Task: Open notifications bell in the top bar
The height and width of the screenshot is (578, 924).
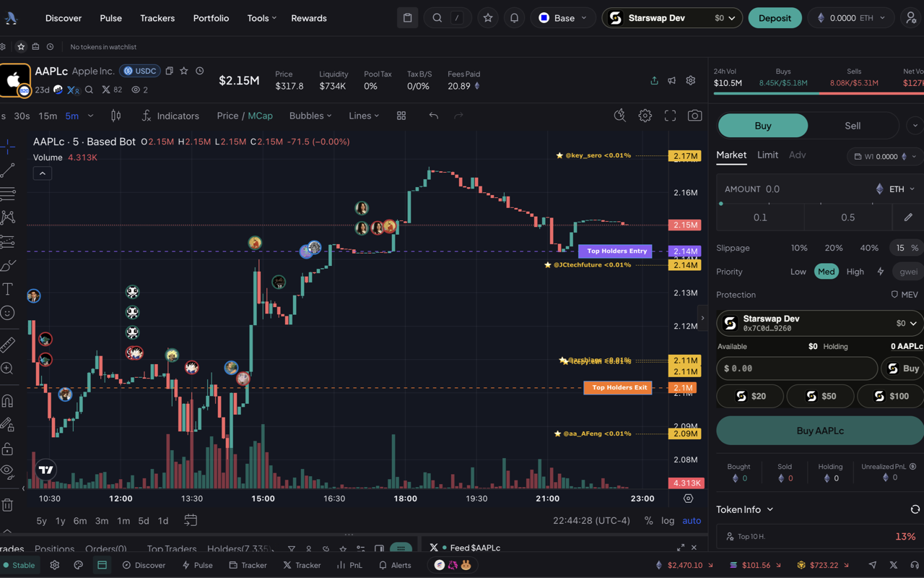Action: 514,18
